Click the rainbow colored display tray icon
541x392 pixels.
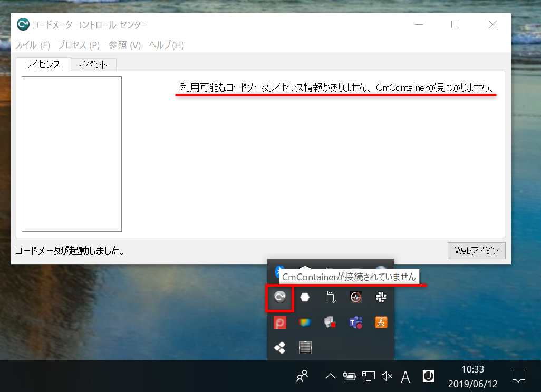305,322
